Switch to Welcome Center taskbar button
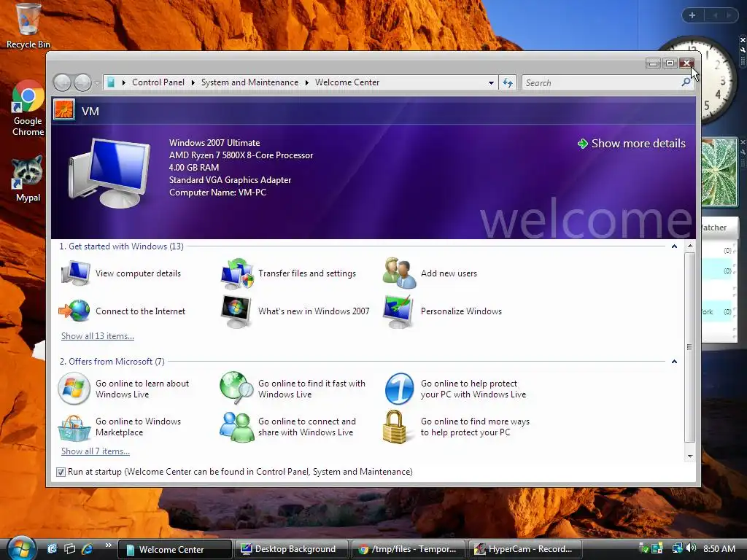Viewport: 747px width, 560px height. 174,549
